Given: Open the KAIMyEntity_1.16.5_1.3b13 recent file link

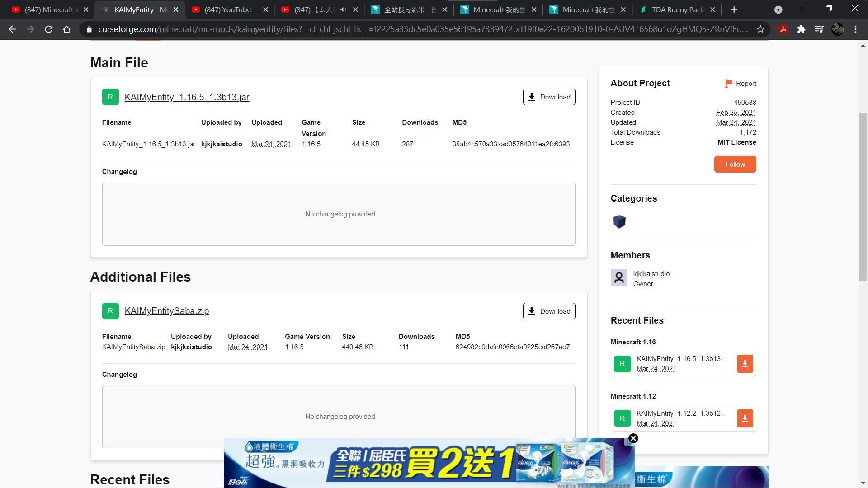Looking at the screenshot, I should click(681, 359).
